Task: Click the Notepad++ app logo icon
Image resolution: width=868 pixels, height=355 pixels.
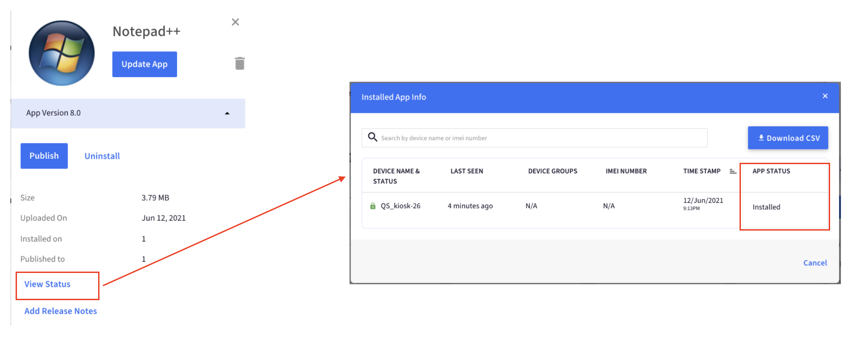Action: (62, 53)
